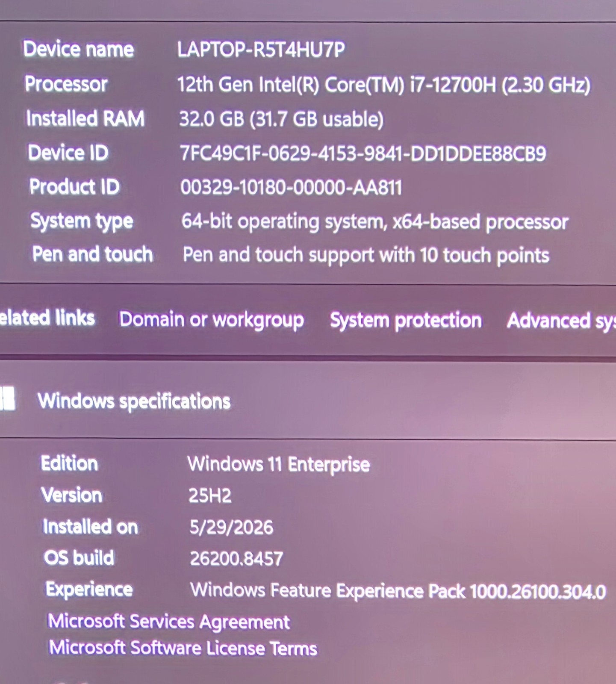Image resolution: width=616 pixels, height=684 pixels.
Task: Click the Device ID label
Action: pos(68,152)
